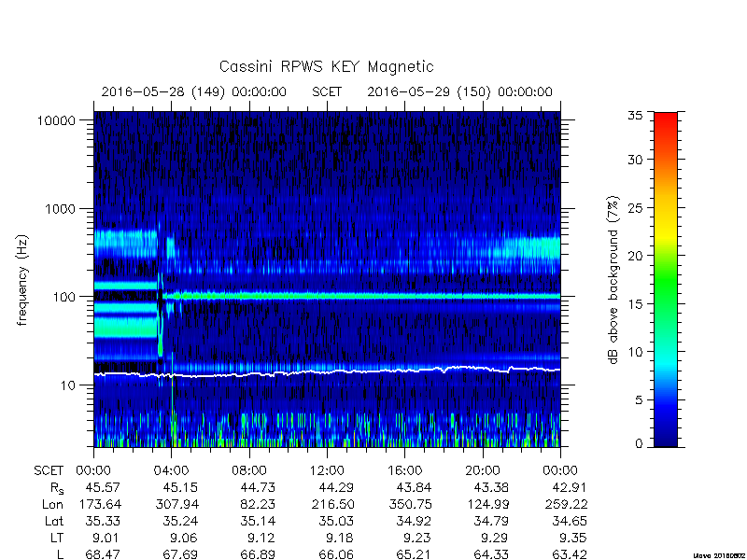Click Lon value '307.94'
This screenshot has width=747, height=560.
(x=176, y=504)
